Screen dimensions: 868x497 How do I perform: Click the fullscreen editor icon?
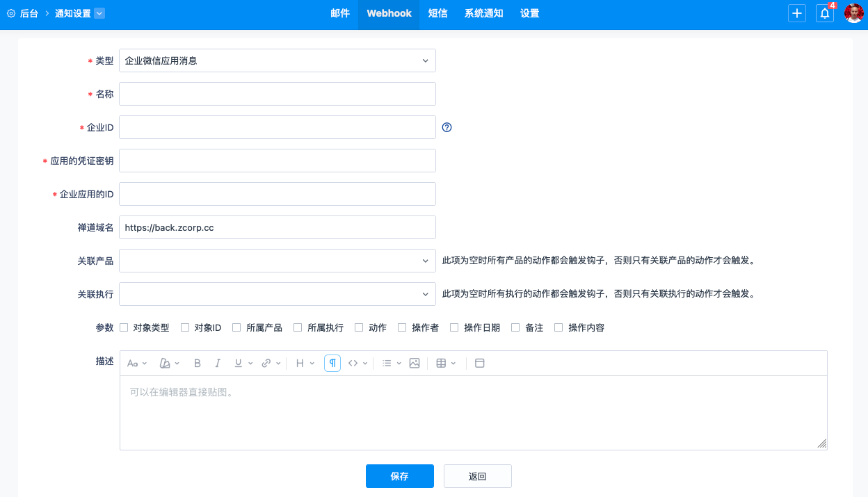tap(479, 363)
